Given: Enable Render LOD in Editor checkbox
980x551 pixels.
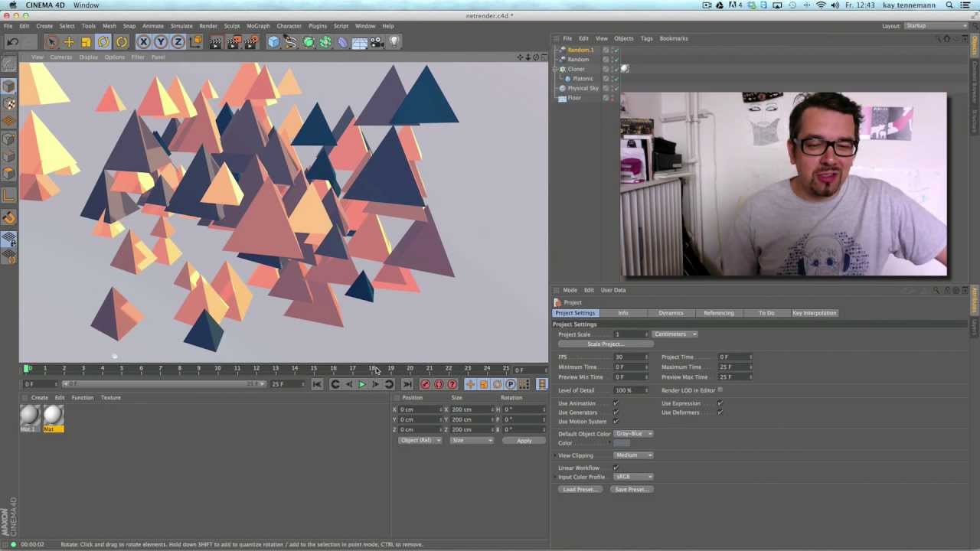Looking at the screenshot, I should pos(720,390).
